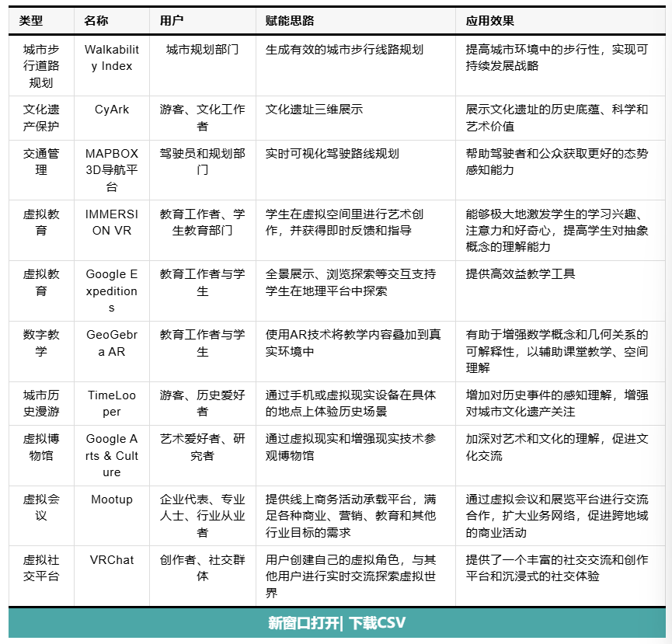Click the 文化遗址三维展示 cell

314,110
